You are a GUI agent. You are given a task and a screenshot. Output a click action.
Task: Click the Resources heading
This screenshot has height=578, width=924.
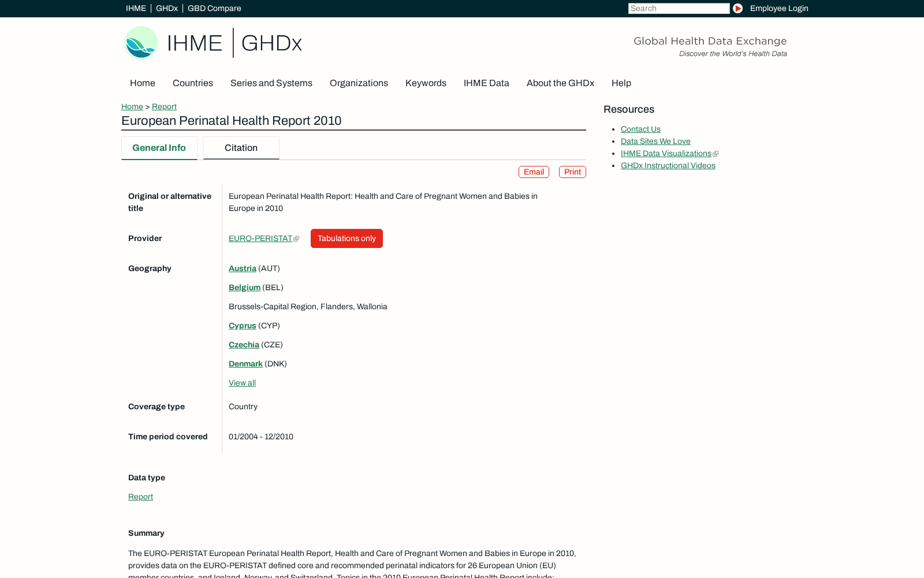[629, 110]
